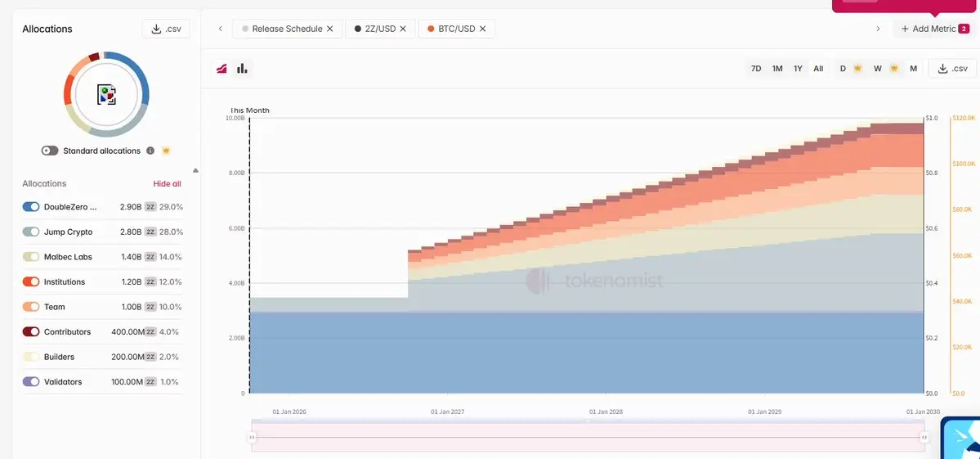Click 'This Month' chart marker label
980x459 pixels.
[x=249, y=110]
